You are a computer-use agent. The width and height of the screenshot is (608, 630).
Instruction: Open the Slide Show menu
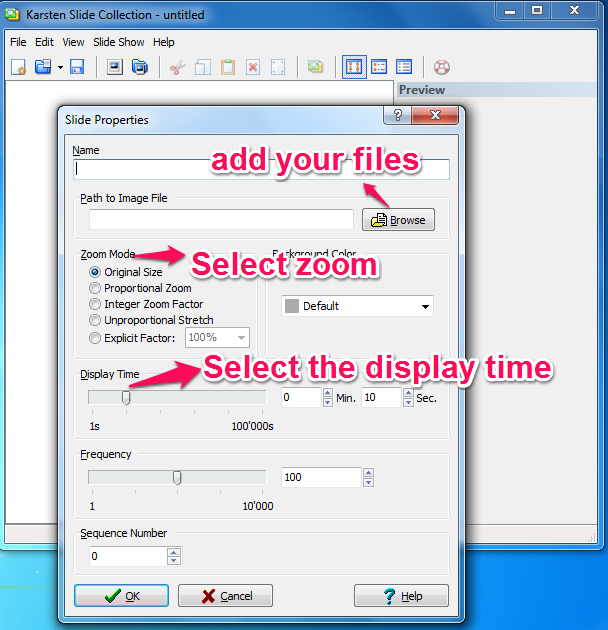[x=119, y=42]
